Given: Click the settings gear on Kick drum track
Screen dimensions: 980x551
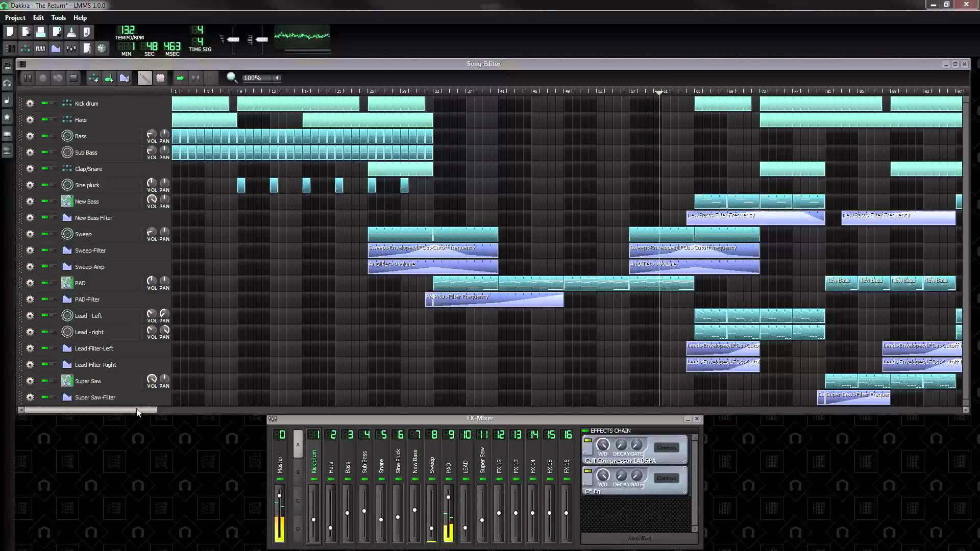Looking at the screenshot, I should click(30, 104).
